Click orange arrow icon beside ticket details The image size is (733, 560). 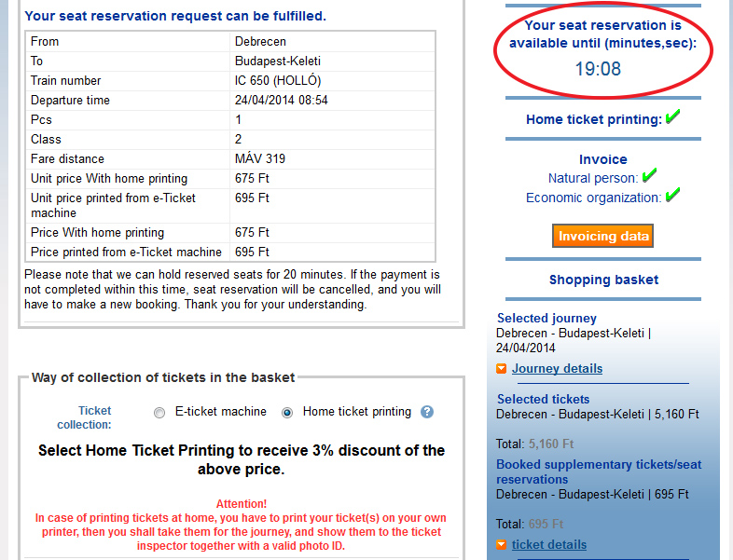point(501,544)
